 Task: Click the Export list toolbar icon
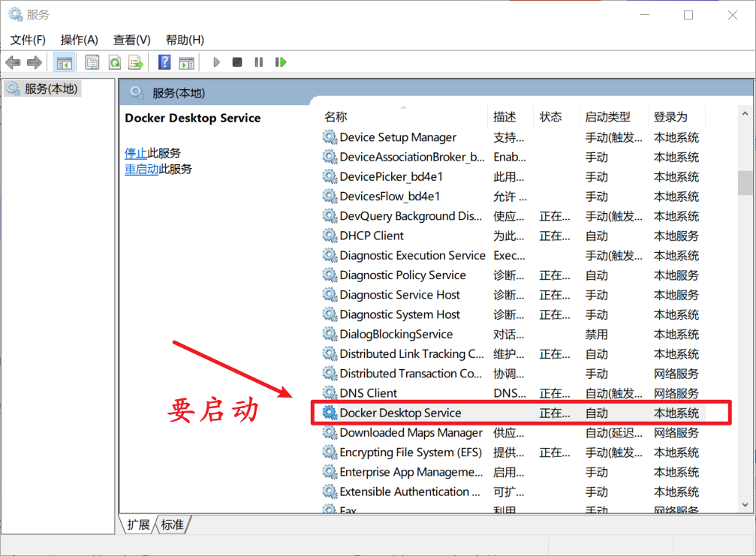pos(136,62)
